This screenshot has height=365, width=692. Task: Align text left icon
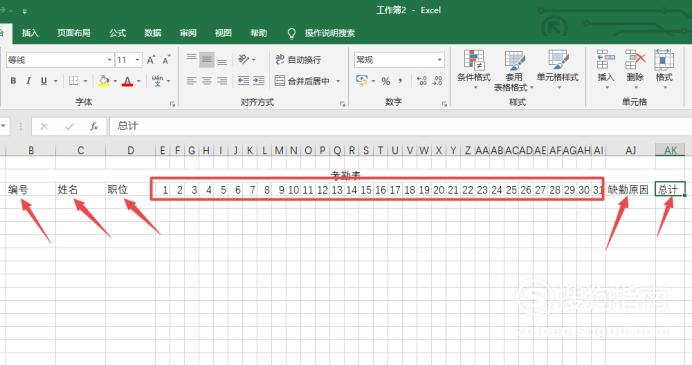tap(191, 81)
